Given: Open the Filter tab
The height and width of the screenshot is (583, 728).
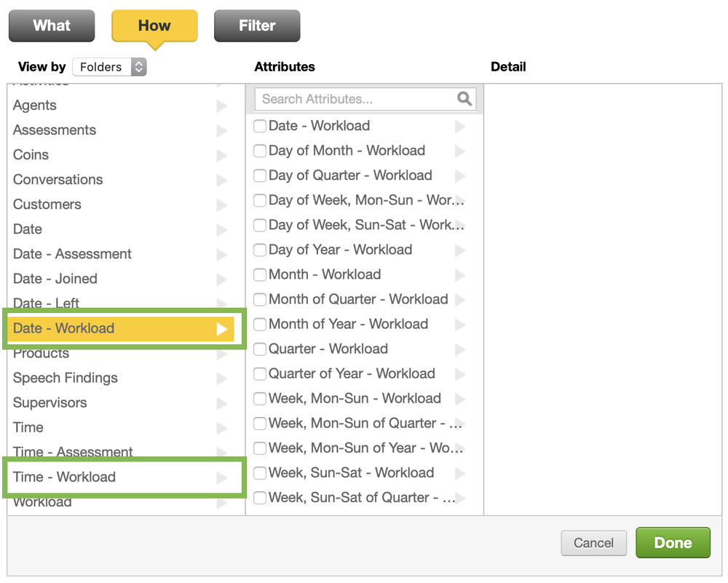Looking at the screenshot, I should (x=257, y=25).
